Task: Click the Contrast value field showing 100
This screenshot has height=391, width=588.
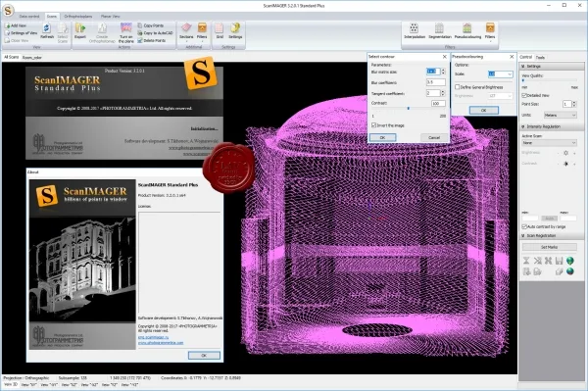Action: pyautogui.click(x=438, y=103)
